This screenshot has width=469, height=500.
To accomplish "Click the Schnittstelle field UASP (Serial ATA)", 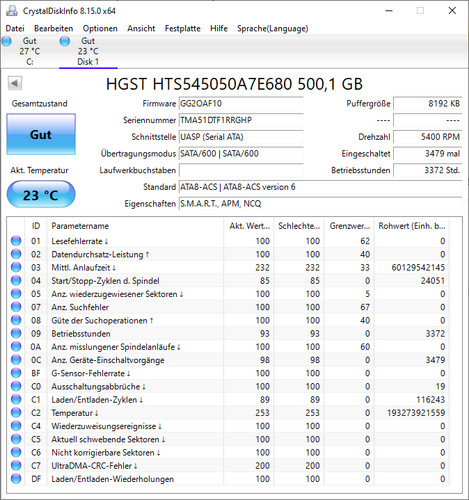I will [x=241, y=137].
